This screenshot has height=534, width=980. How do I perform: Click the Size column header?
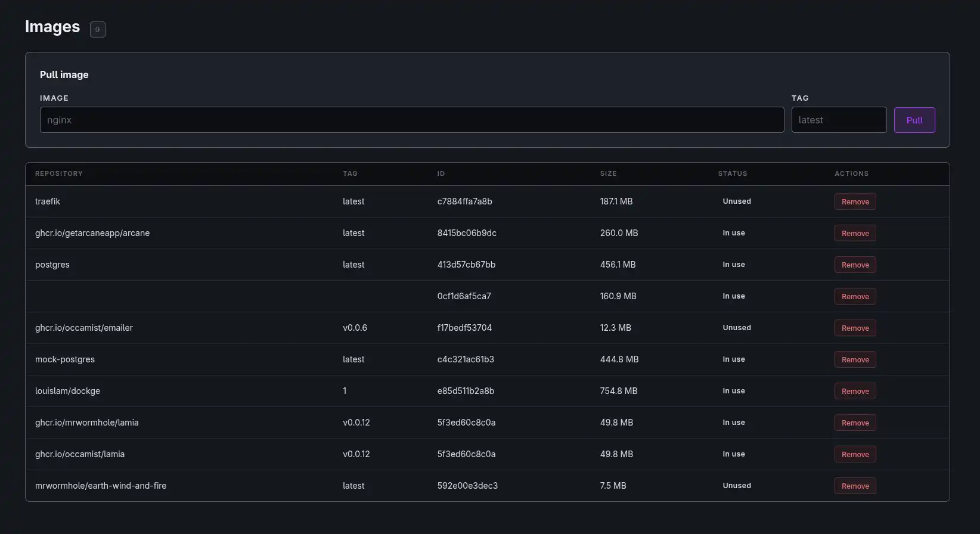click(x=608, y=173)
